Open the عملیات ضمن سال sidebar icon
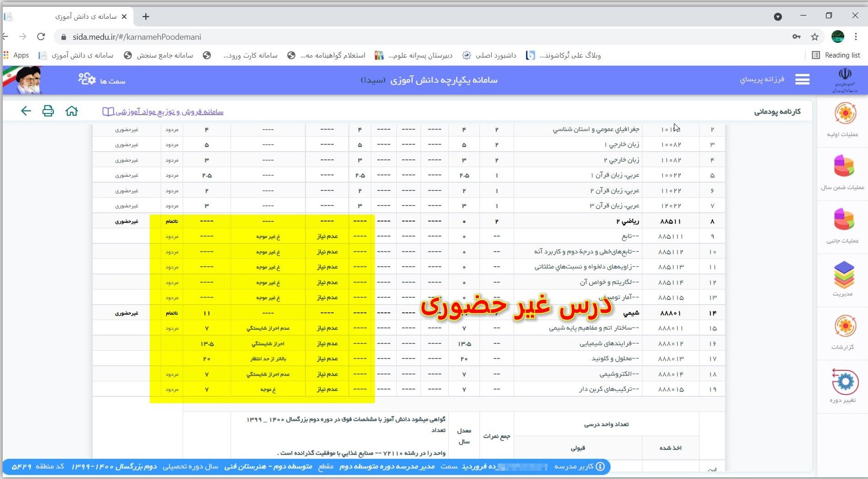 [844, 166]
